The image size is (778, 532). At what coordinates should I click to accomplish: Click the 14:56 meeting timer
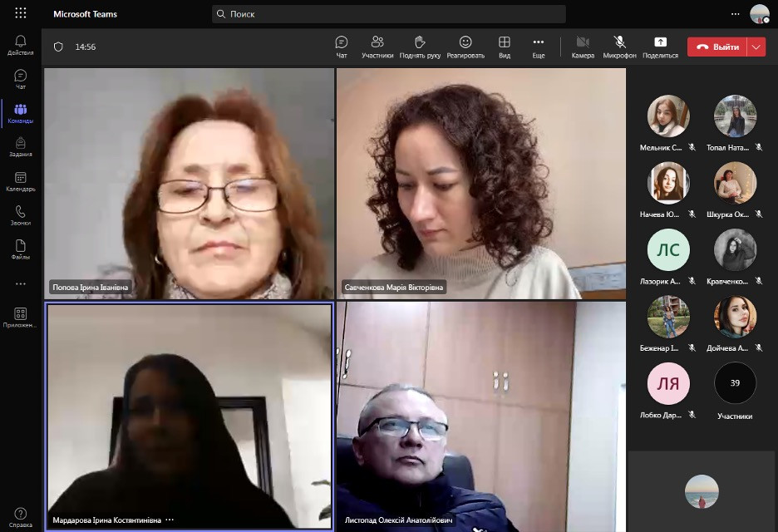[x=86, y=47]
